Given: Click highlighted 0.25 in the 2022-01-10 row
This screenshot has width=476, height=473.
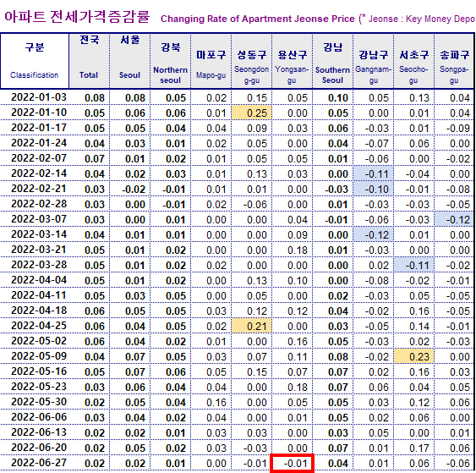Looking at the screenshot, I should (252, 113).
